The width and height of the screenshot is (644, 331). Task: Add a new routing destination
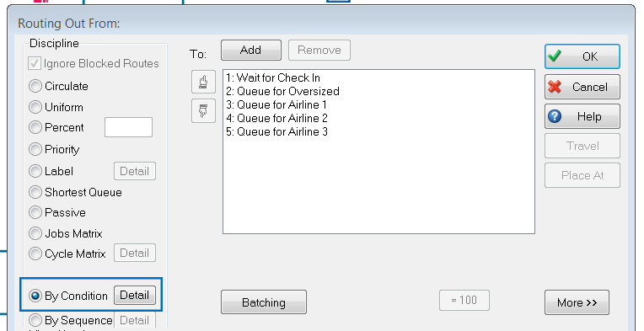pyautogui.click(x=251, y=50)
